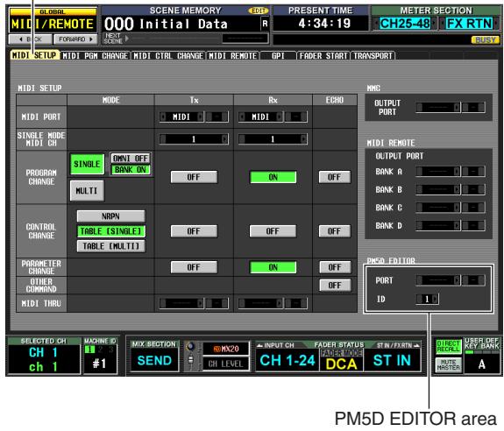Open the MIDI CTRL CHANGE tab
This screenshot has height=431, width=504.
(168, 56)
